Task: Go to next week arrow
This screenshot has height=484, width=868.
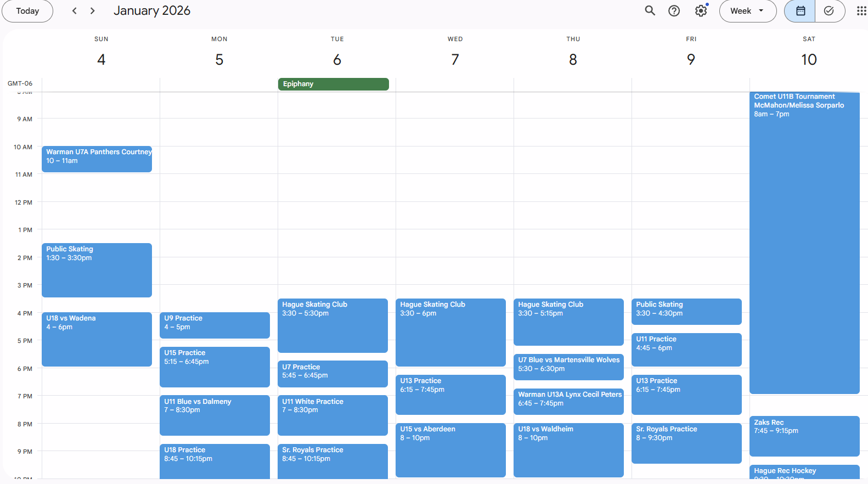Action: tap(92, 11)
